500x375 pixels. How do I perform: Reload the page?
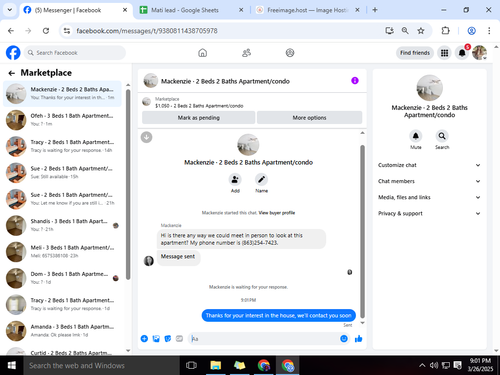pyautogui.click(x=46, y=31)
